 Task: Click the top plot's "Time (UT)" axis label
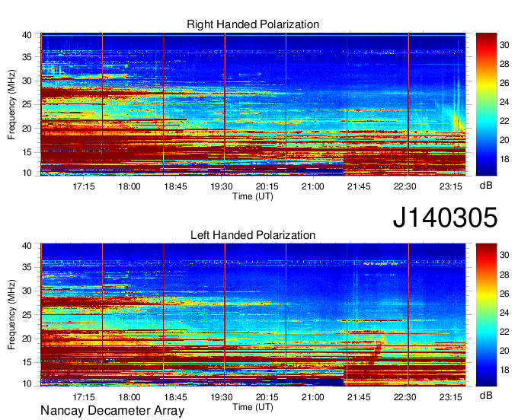pos(253,196)
